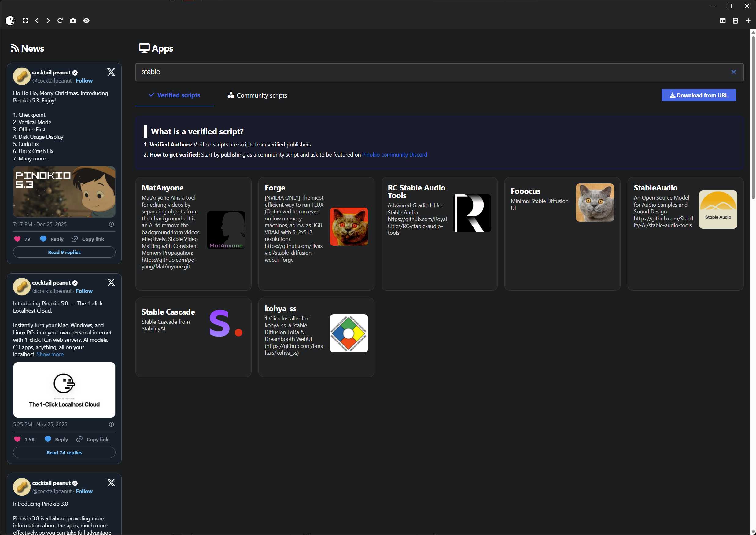Click the eye icon in the toolbar
The width and height of the screenshot is (756, 535).
86,20
